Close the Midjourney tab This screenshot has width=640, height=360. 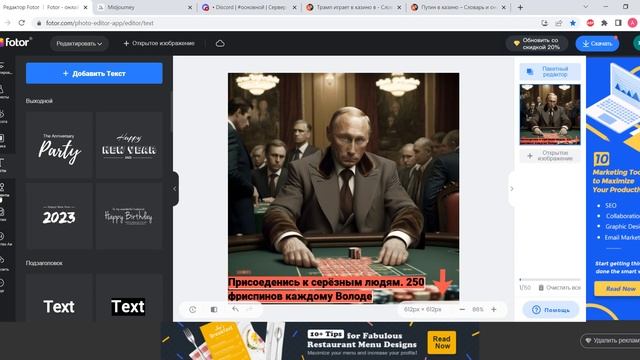[x=190, y=7]
